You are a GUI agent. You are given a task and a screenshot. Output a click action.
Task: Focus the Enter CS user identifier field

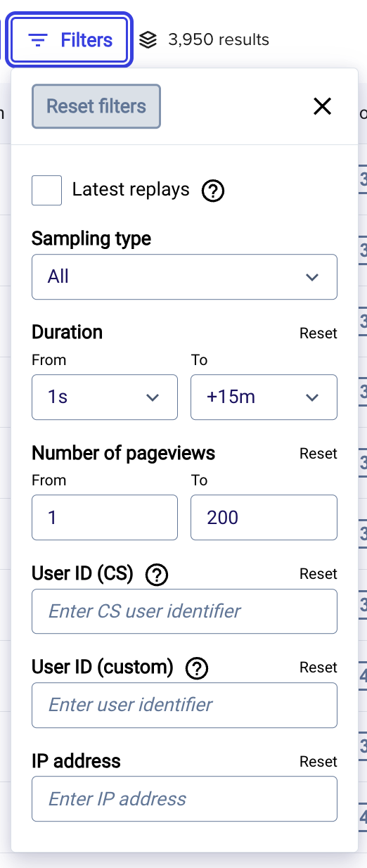click(x=184, y=611)
